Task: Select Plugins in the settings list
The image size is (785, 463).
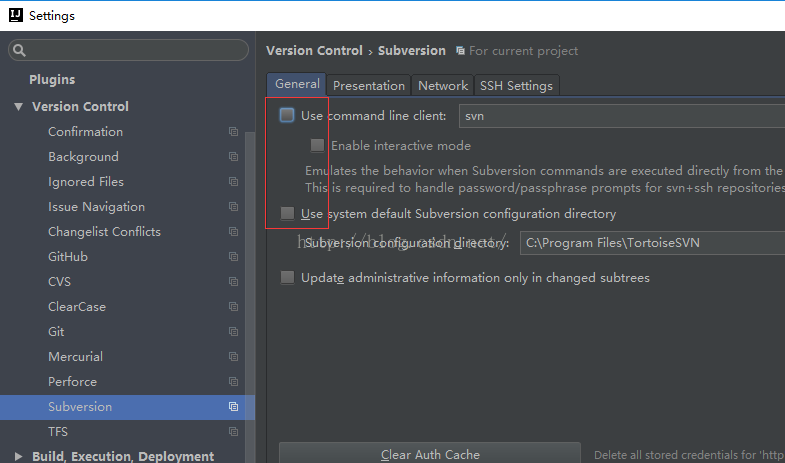Action: tap(52, 80)
